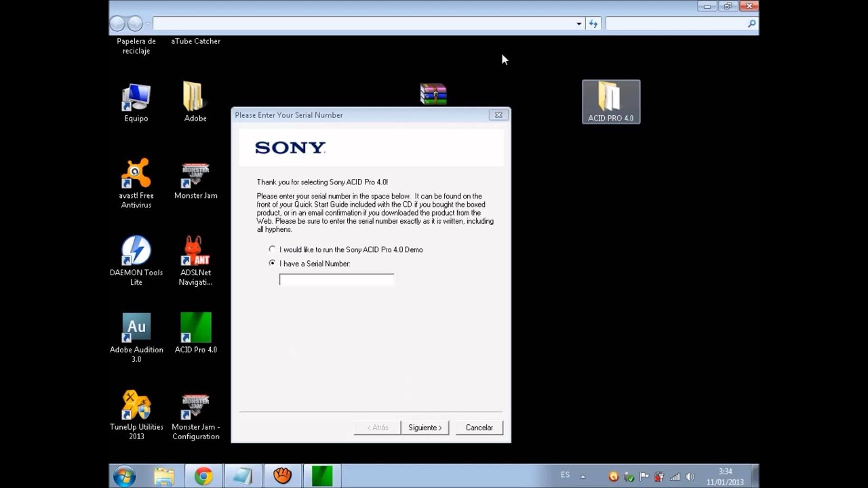Screen dimensions: 868x488
Task: Expand the address bar dropdown arrow
Action: pyautogui.click(x=579, y=24)
